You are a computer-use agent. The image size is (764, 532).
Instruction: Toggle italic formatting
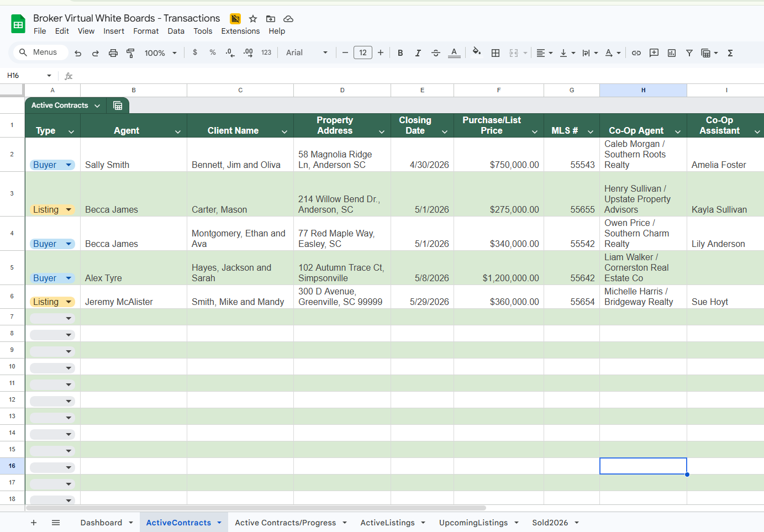pos(418,53)
